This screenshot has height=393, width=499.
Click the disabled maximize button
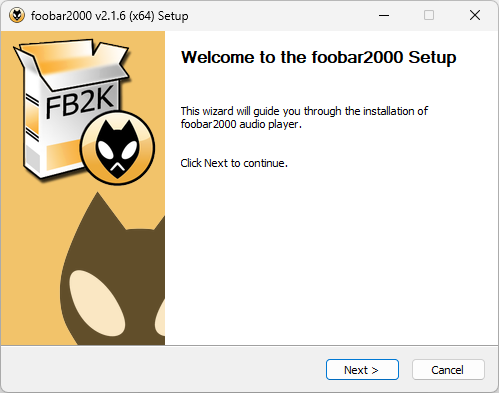pyautogui.click(x=429, y=15)
